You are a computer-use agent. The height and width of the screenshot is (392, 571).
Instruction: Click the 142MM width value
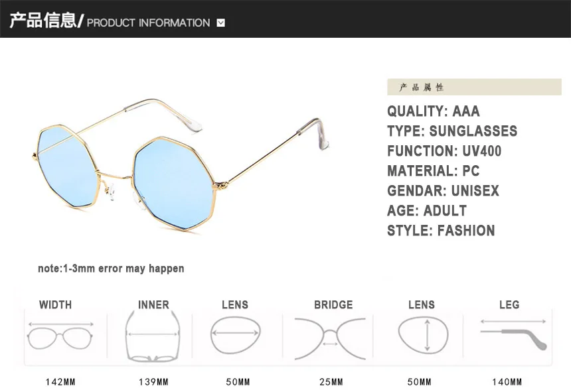[x=60, y=382]
